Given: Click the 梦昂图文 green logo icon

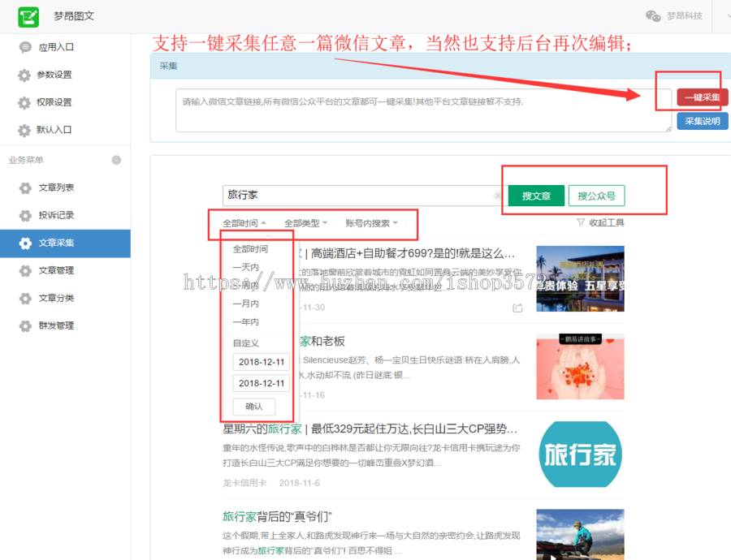Looking at the screenshot, I should pos(28,15).
